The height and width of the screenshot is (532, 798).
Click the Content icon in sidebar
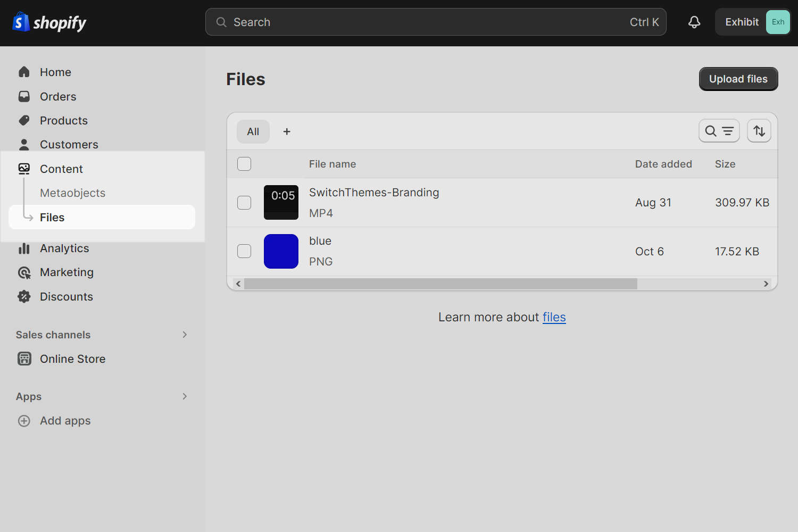click(x=24, y=169)
